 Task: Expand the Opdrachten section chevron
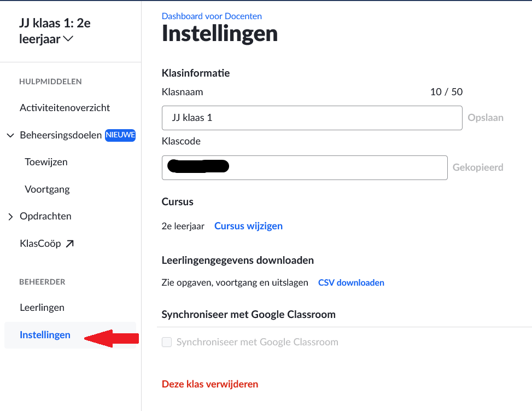pos(10,216)
